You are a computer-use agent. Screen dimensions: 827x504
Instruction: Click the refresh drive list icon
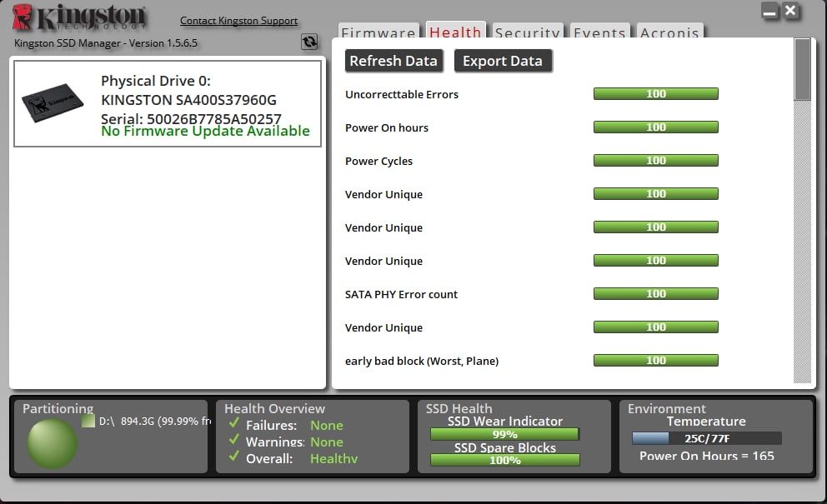309,42
